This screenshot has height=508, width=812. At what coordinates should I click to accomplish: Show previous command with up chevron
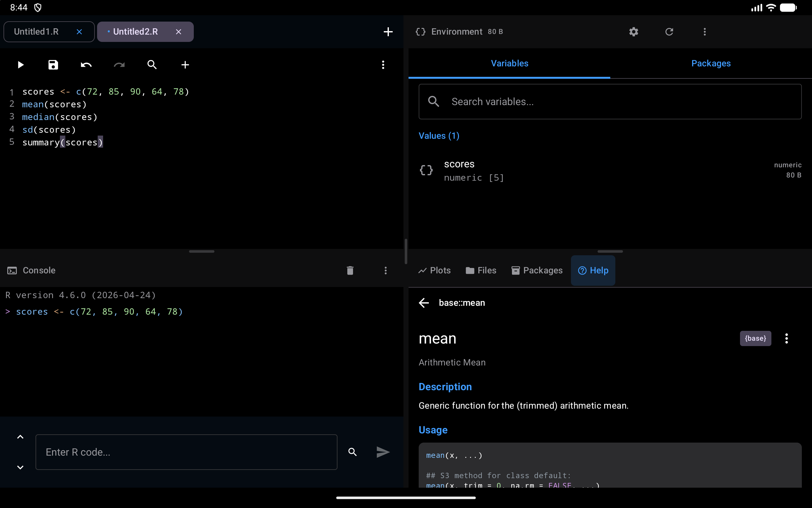tap(20, 437)
